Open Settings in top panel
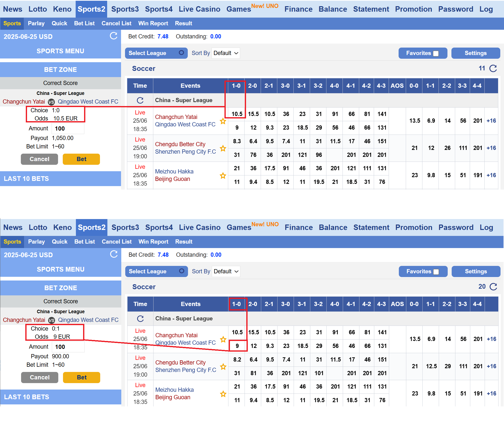504x422 pixels. pos(476,53)
